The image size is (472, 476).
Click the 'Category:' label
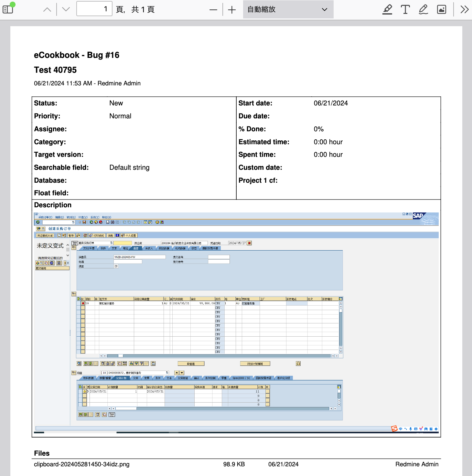(x=50, y=142)
